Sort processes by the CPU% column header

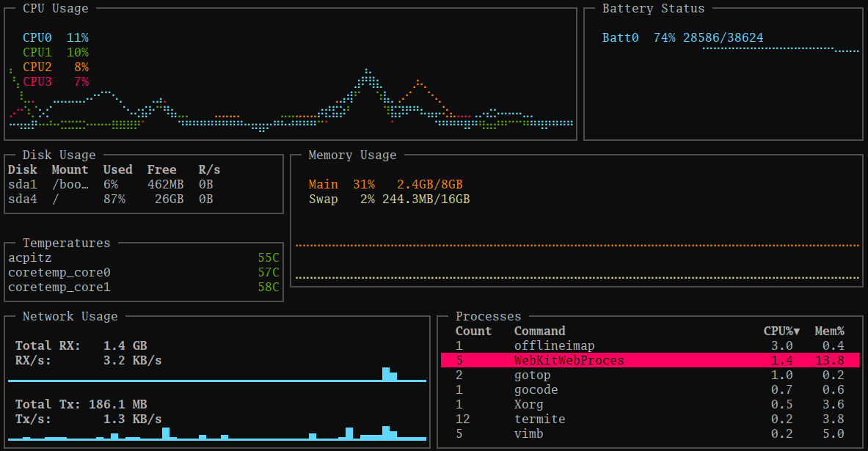tap(781, 331)
